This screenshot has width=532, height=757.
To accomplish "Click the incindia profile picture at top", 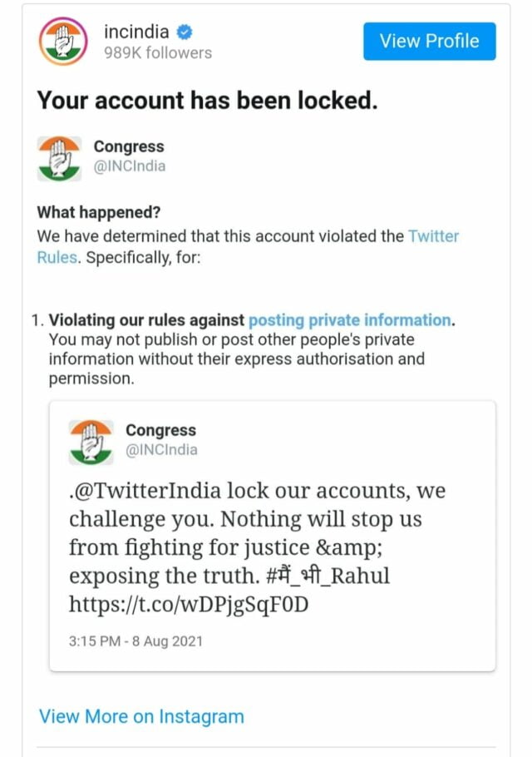I will pyautogui.click(x=62, y=41).
